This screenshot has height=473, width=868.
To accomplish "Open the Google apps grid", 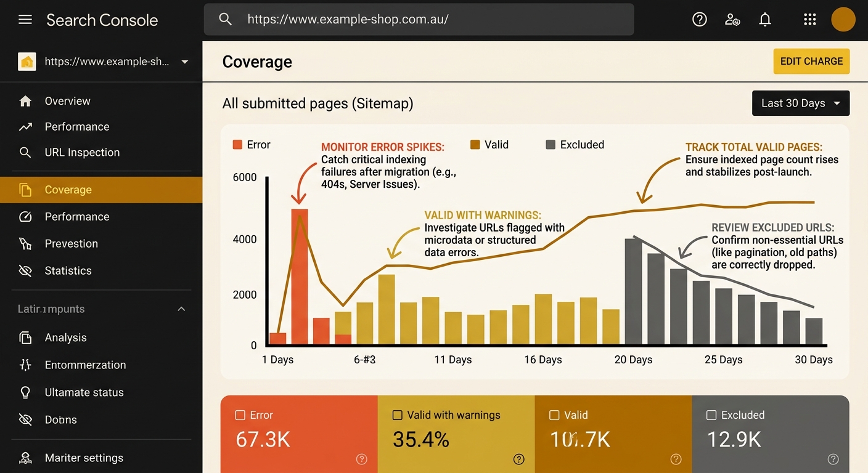I will pyautogui.click(x=810, y=19).
